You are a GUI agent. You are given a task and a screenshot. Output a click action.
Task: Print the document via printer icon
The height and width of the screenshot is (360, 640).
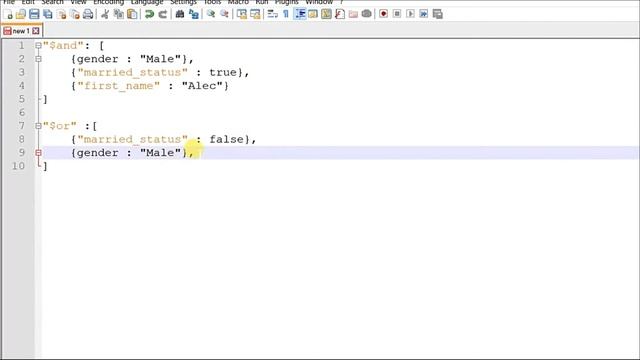[x=88, y=14]
